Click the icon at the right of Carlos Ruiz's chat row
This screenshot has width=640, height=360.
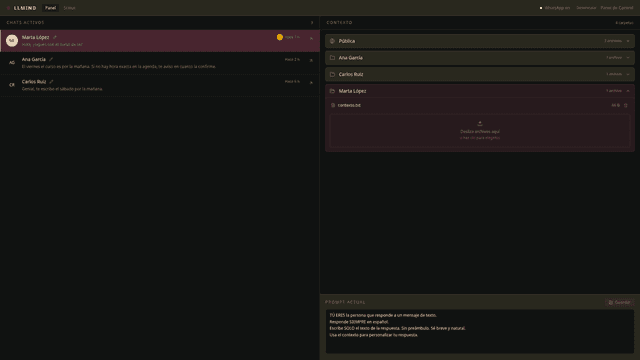[x=311, y=83]
